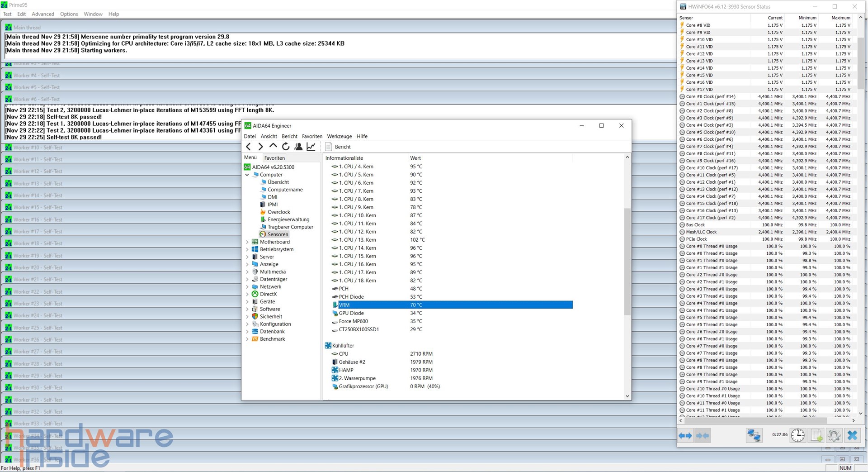Open IPMI tree entry
Image resolution: width=868 pixels, height=472 pixels.
(272, 205)
